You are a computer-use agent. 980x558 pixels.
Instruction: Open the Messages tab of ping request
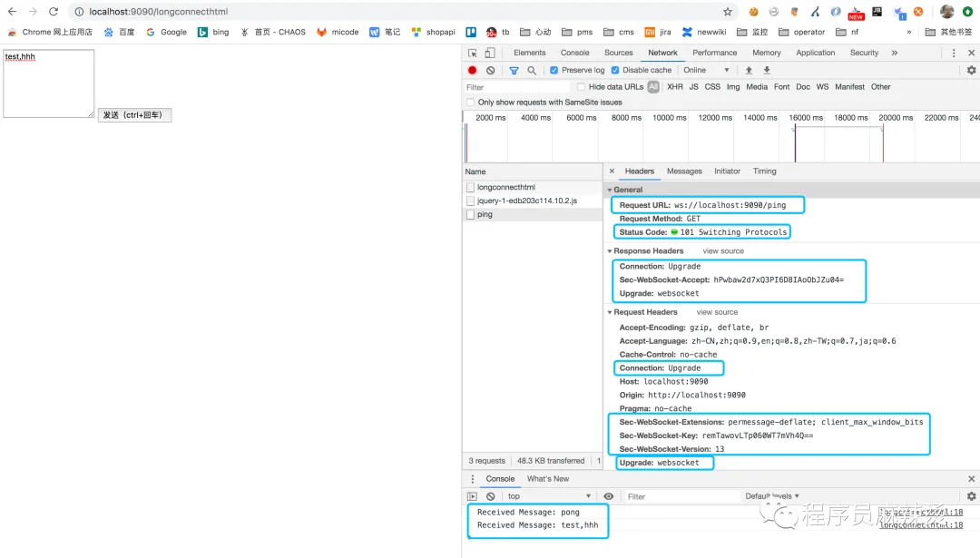coord(684,171)
